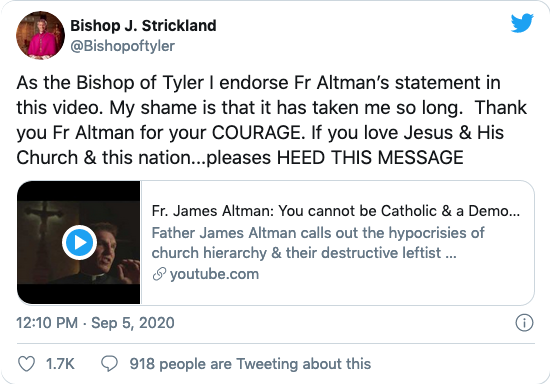Open the Bishop J. Strickland display name
Screen dimensions: 550x384
(143, 26)
